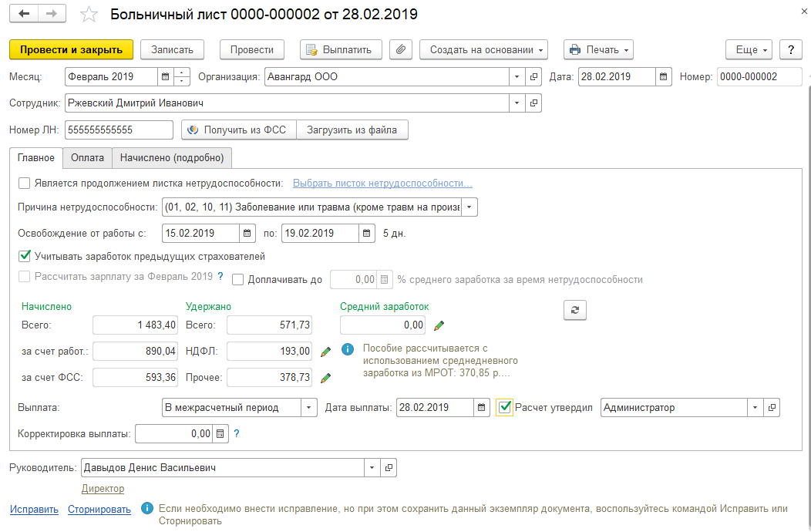Focus the Номер field 0000-000002
The width and height of the screenshot is (811, 532).
[x=759, y=76]
